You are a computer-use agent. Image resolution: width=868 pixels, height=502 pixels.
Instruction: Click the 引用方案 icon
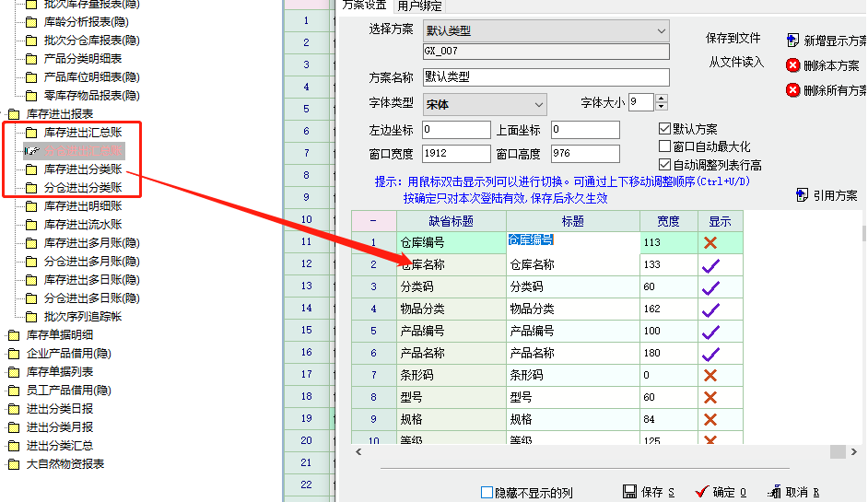coord(802,195)
